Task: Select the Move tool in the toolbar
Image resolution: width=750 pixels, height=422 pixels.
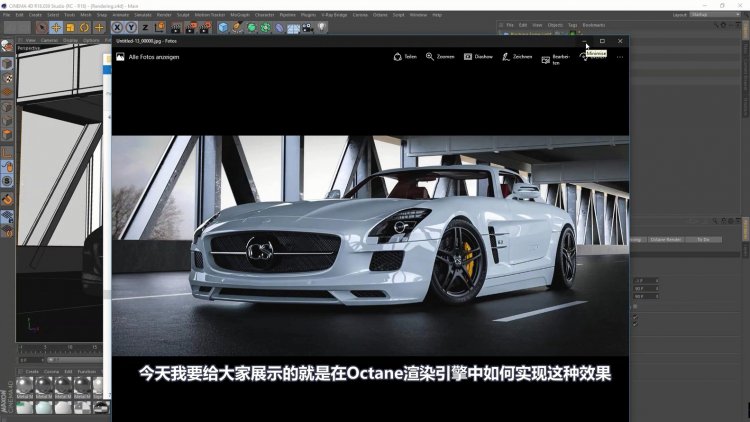Action: click(56, 28)
